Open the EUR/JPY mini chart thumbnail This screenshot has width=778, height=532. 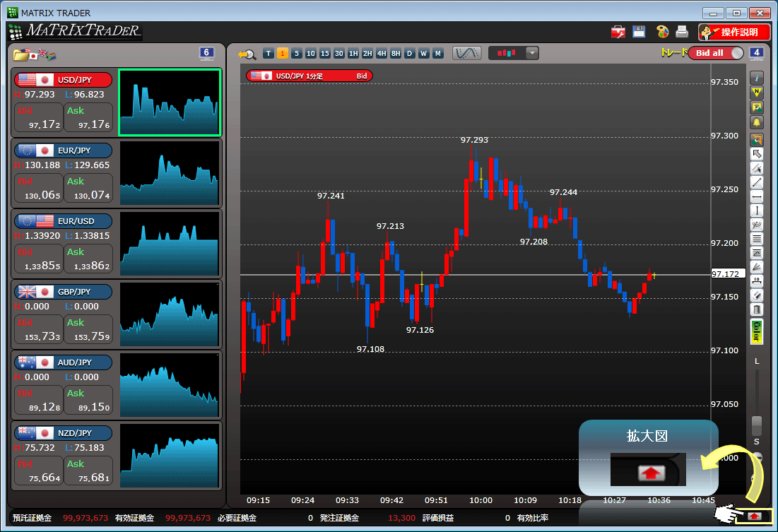tap(169, 172)
